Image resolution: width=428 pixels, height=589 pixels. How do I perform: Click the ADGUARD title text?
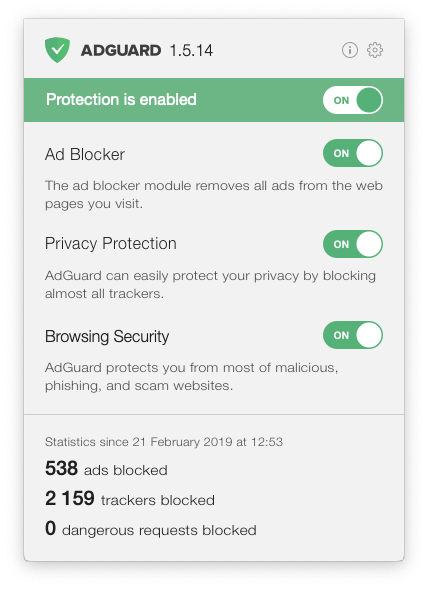point(121,50)
